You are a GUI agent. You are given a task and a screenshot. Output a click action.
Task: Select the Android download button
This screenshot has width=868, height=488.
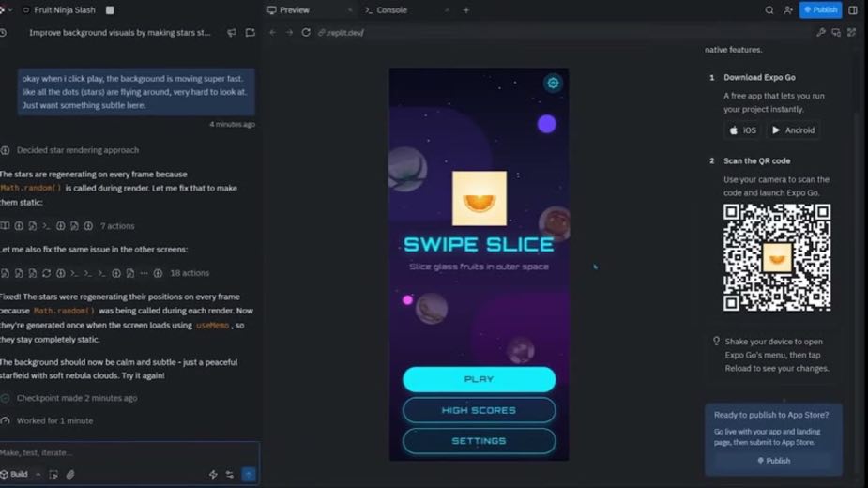[793, 130]
